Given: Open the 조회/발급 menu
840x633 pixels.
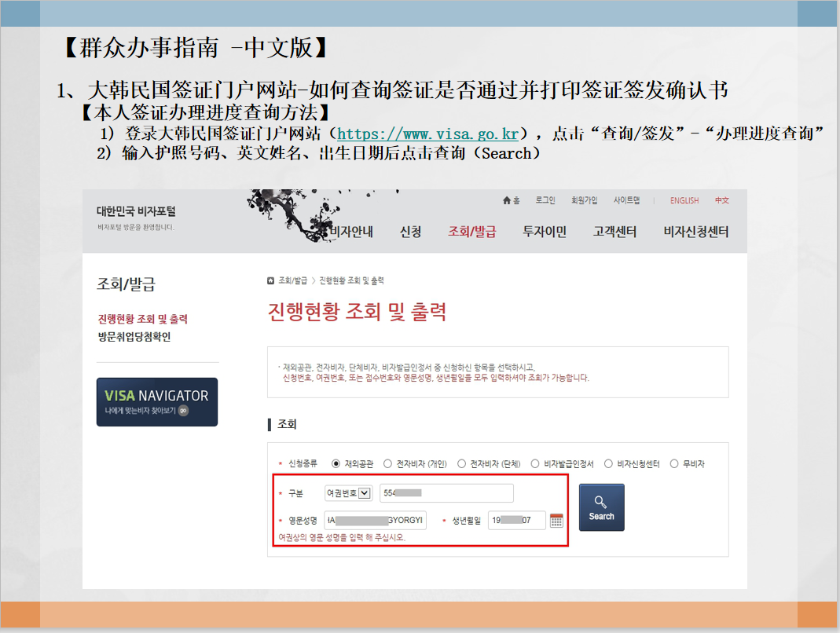Looking at the screenshot, I should [x=472, y=232].
